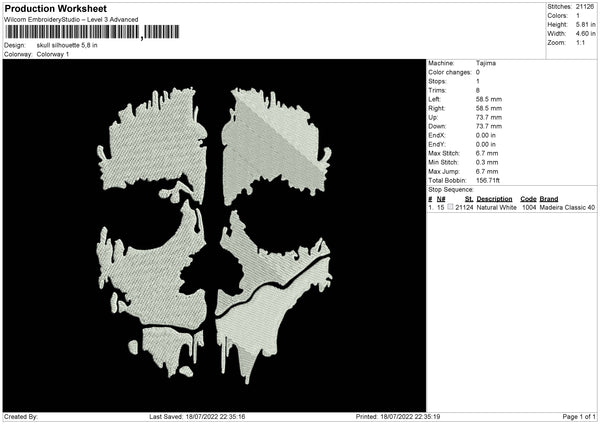Image resolution: width=600 pixels, height=424 pixels.
Task: Click the 'Colorway 1' value
Action: pos(53,54)
